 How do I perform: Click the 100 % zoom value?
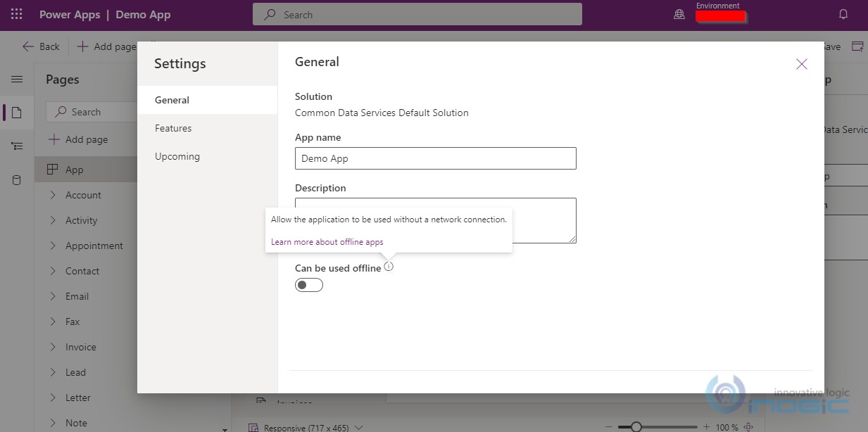point(727,427)
